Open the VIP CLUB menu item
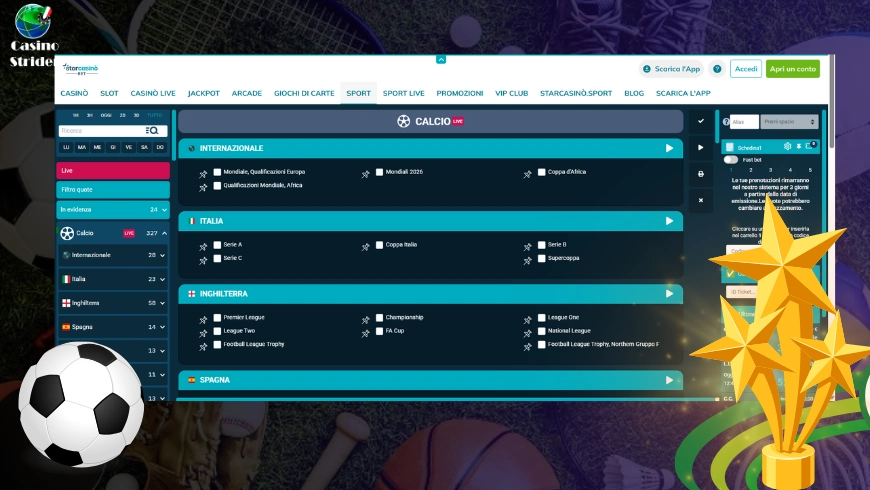Image resolution: width=870 pixels, height=490 pixels. [x=512, y=93]
